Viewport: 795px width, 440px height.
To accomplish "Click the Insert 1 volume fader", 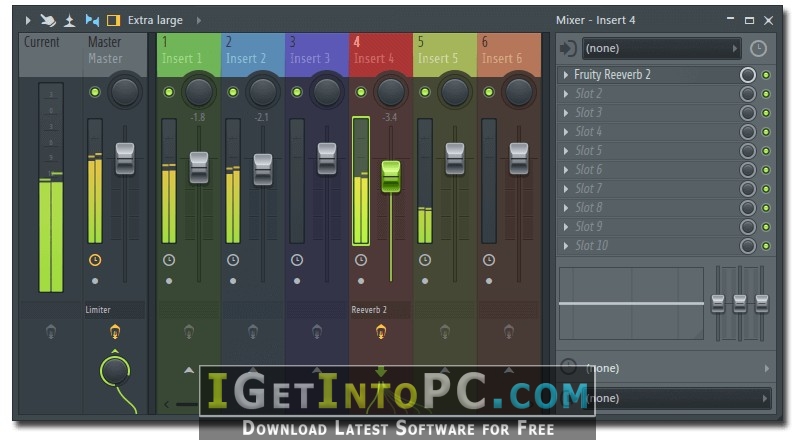I will tap(199, 167).
